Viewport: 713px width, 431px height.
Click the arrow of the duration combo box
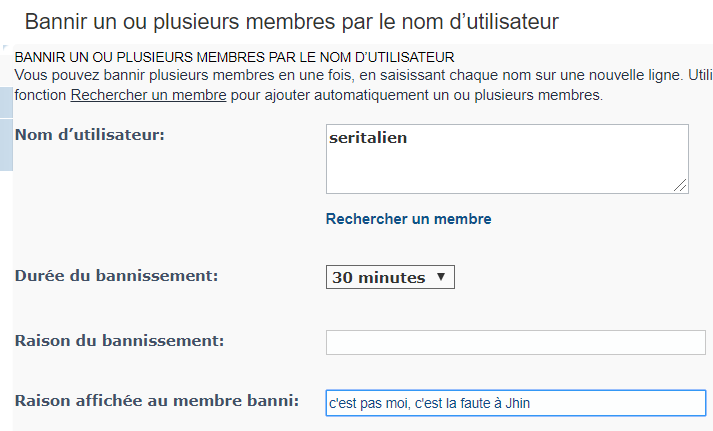(x=441, y=277)
